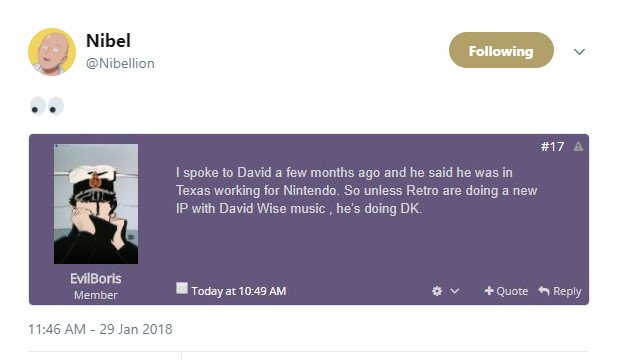The width and height of the screenshot is (617, 360).
Task: View EvilBoris avatar image
Action: (96, 204)
